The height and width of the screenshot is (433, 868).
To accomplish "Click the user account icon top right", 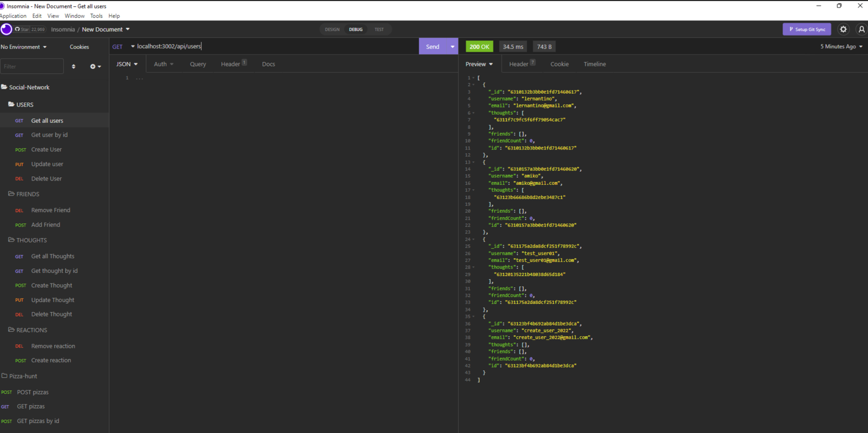I will [x=861, y=29].
